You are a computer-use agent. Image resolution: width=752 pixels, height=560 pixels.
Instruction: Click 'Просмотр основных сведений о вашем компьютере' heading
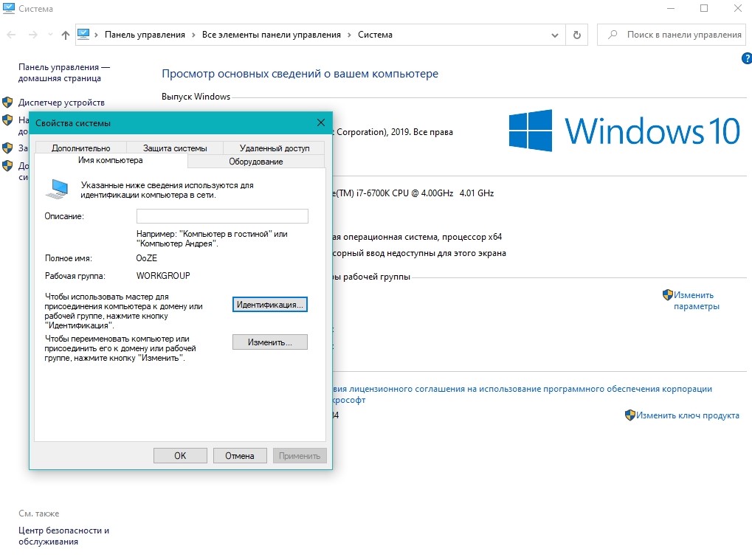[x=300, y=74]
